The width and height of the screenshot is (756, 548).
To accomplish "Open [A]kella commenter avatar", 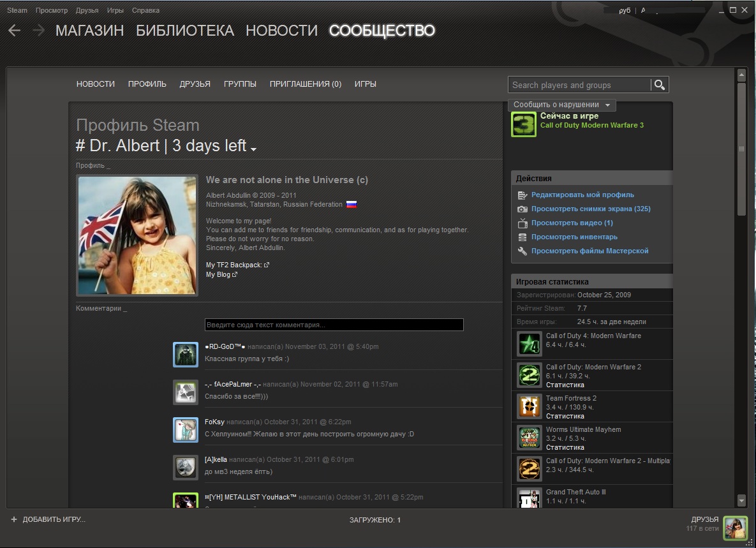I will (186, 468).
